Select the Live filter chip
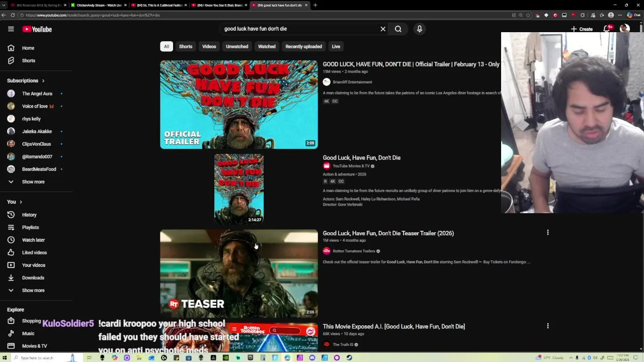This screenshot has height=362, width=644. coord(336,46)
